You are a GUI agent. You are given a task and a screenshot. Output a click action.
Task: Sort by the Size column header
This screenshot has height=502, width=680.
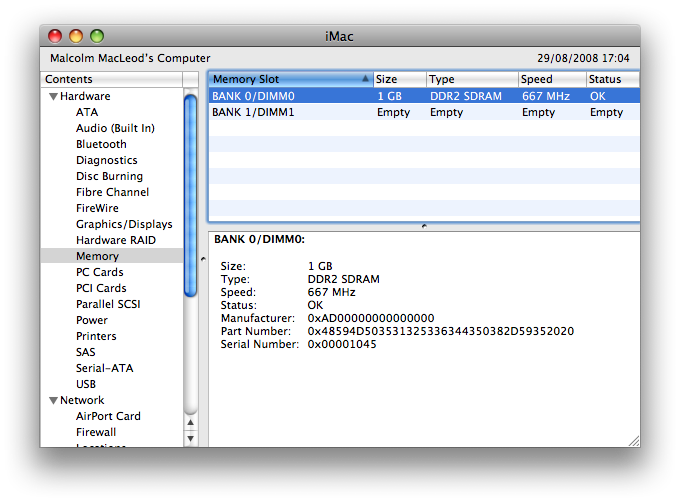point(400,79)
